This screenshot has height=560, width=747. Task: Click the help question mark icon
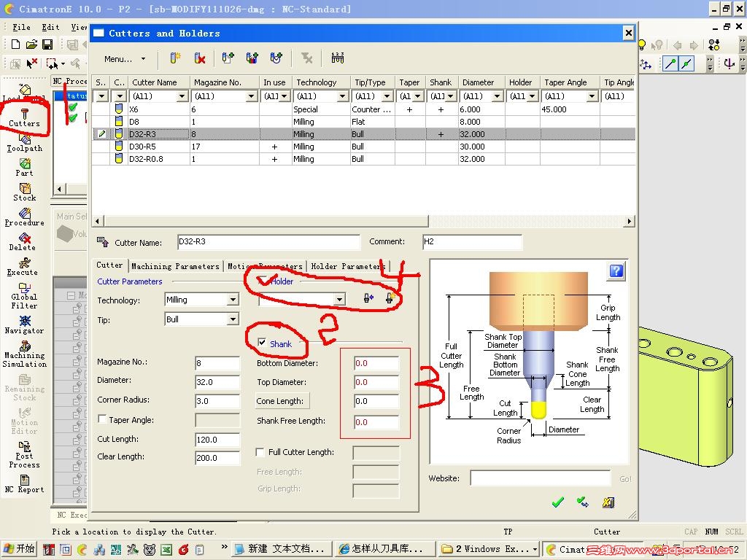pos(616,271)
